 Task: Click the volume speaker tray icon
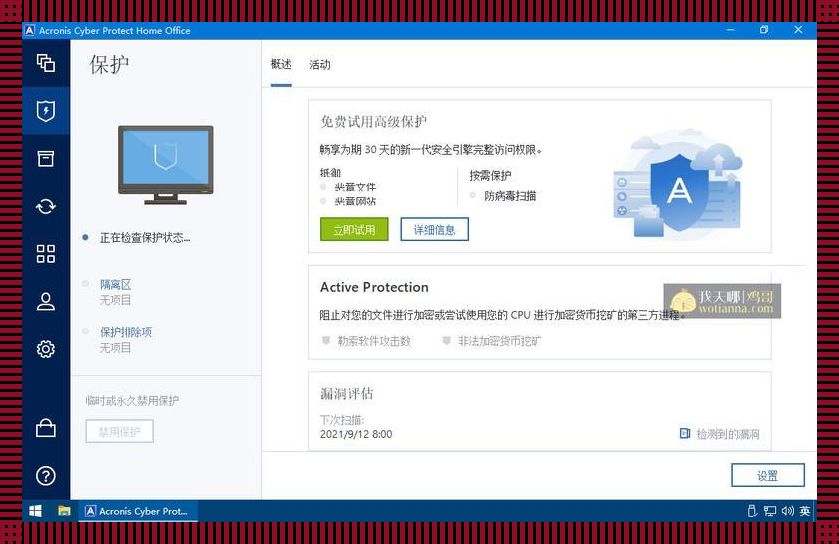(x=787, y=511)
